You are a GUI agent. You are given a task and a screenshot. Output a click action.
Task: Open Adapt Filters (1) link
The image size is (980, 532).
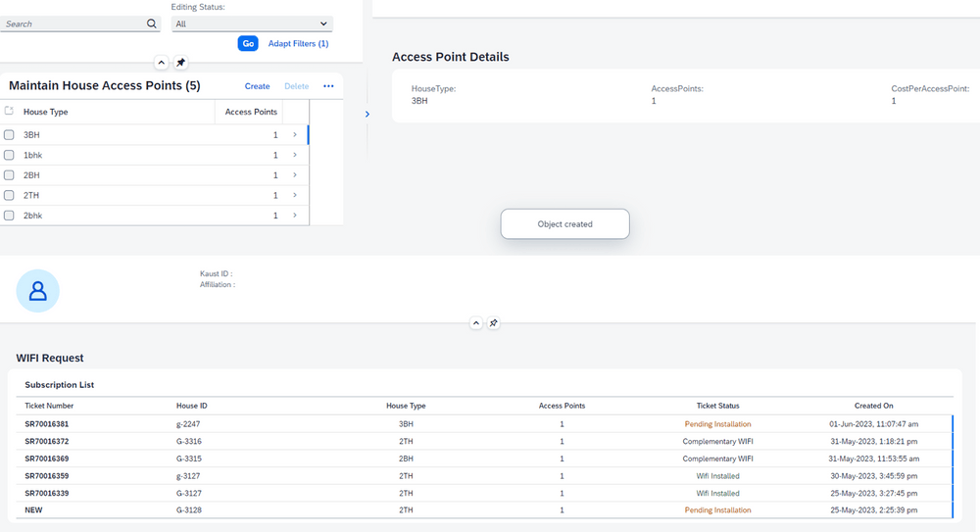point(298,43)
